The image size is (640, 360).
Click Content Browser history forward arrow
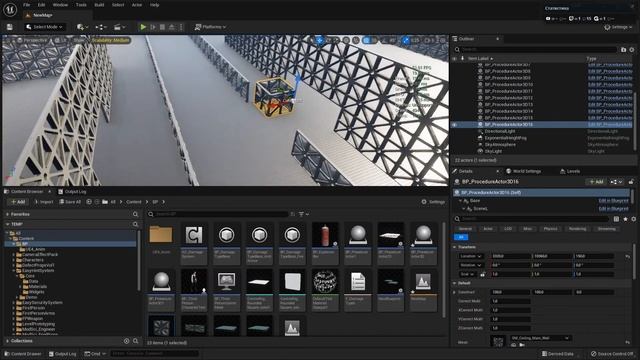pyautogui.click(x=97, y=202)
